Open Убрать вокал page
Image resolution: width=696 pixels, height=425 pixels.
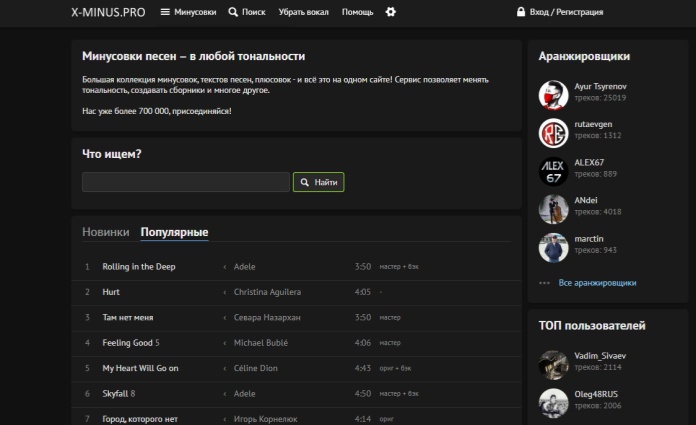(x=303, y=12)
